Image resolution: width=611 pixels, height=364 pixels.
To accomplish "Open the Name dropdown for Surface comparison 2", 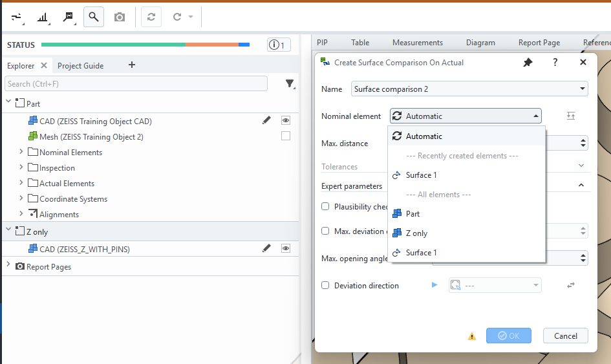I will (x=582, y=89).
